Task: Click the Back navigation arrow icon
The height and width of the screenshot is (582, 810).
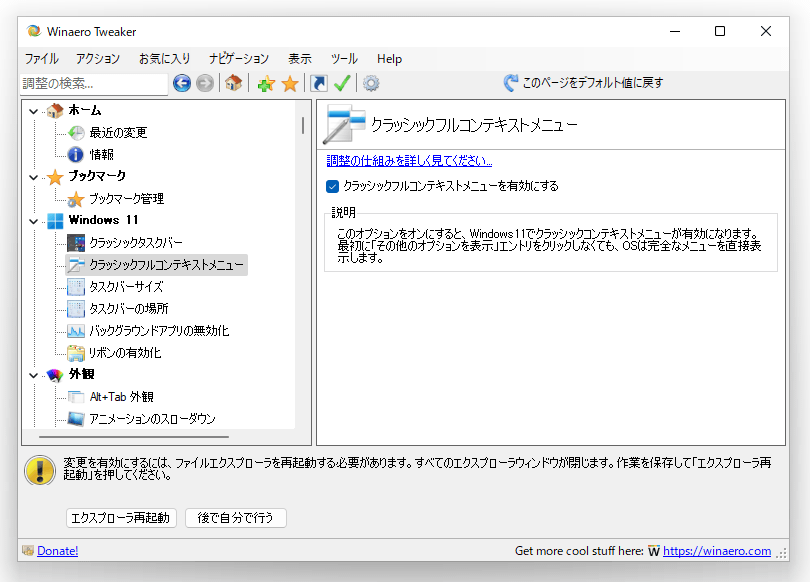Action: click(x=182, y=83)
